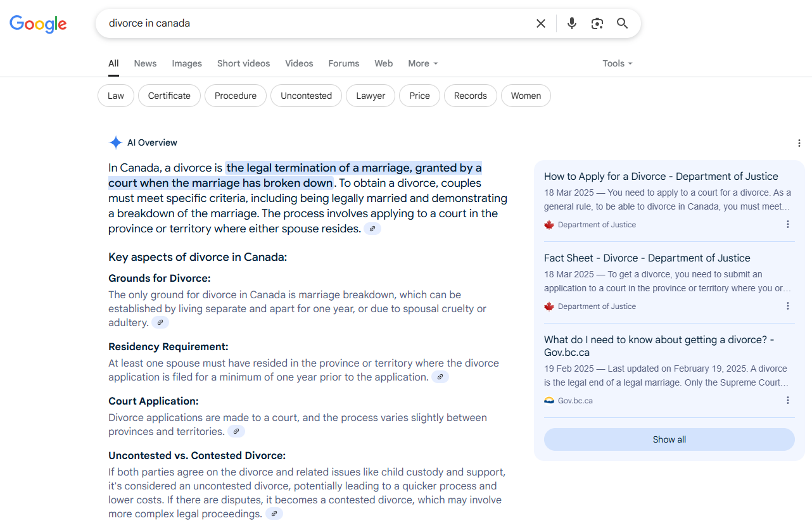Select the Certificate filter chip
812x523 pixels.
click(169, 96)
